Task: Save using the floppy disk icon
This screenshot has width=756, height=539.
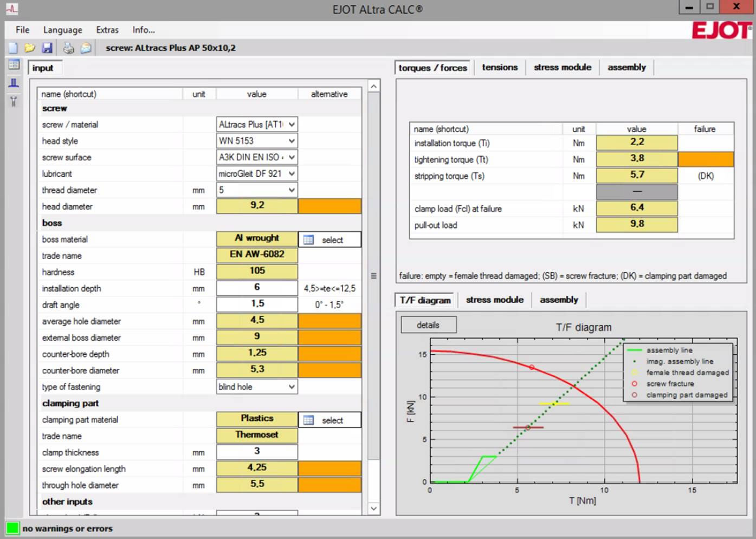Action: coord(47,48)
